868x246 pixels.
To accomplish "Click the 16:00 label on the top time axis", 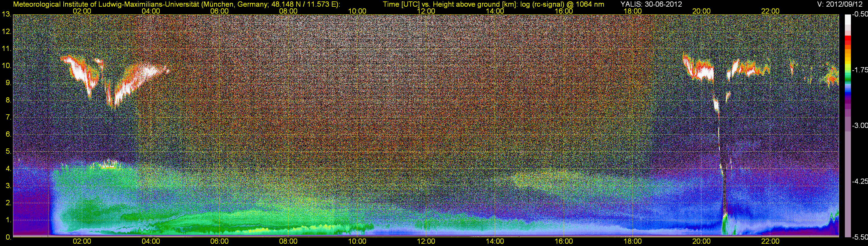I will click(564, 11).
